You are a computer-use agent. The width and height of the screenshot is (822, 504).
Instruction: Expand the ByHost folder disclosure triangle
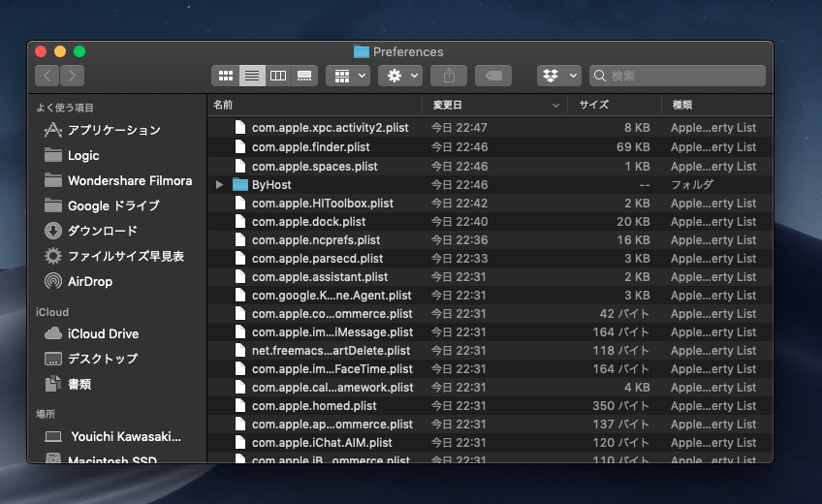(x=220, y=184)
